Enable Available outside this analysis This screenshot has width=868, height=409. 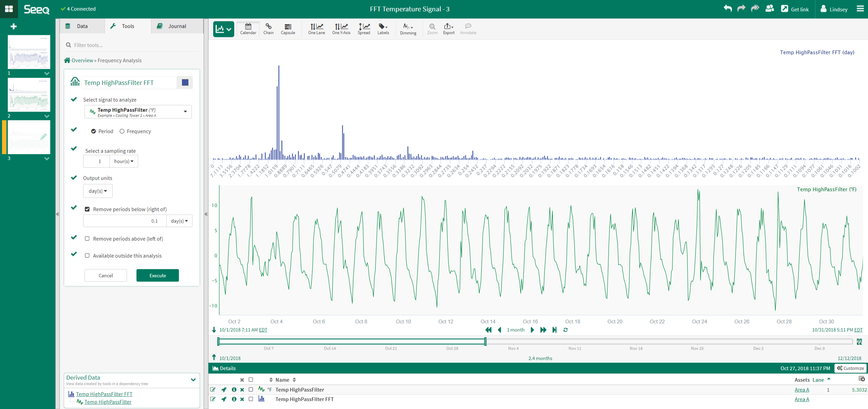point(87,256)
